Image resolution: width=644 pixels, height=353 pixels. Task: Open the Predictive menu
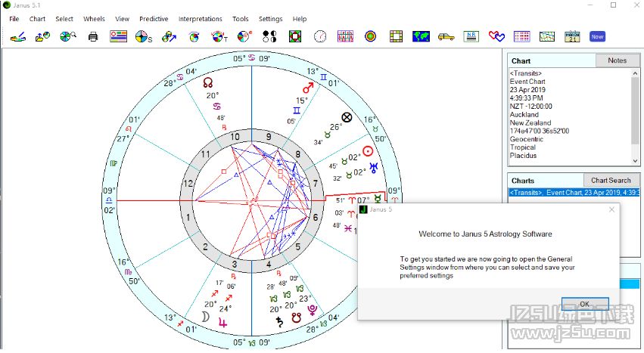[154, 19]
